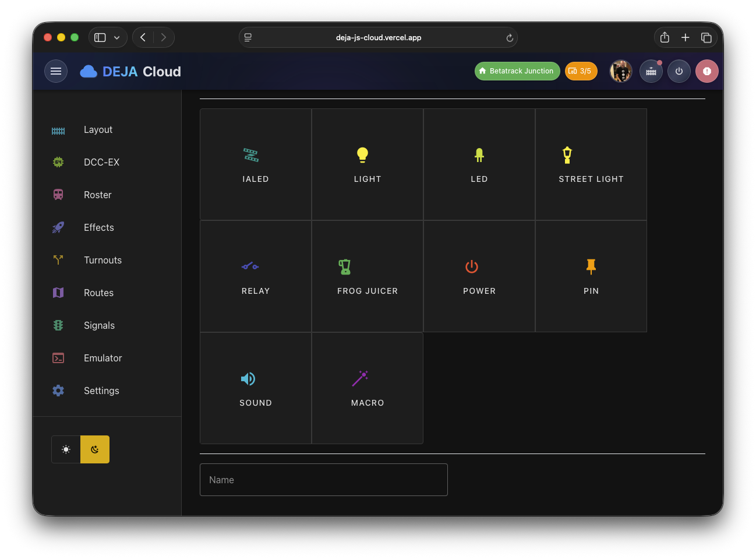This screenshot has height=559, width=756.
Task: Open the profile avatar menu
Action: (621, 71)
